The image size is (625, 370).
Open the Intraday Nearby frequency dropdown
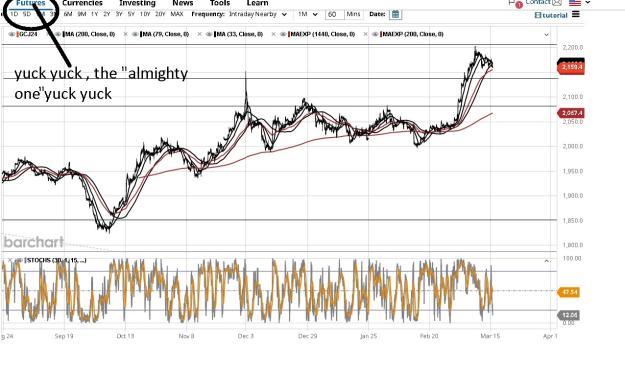tap(258, 14)
